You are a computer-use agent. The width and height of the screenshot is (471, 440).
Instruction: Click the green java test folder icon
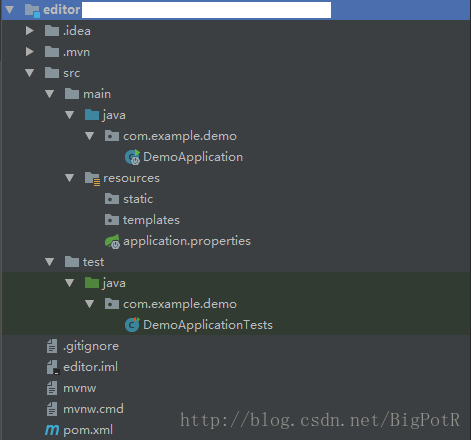(92, 283)
